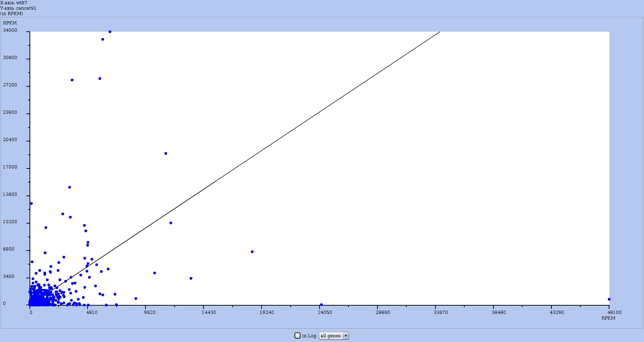Click the 9620 X-axis tick label

pos(149,312)
